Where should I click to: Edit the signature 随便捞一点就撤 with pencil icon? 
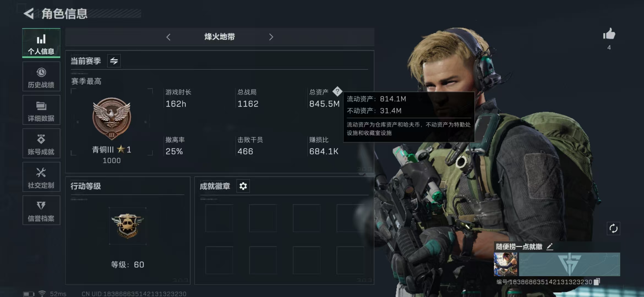coord(550,247)
